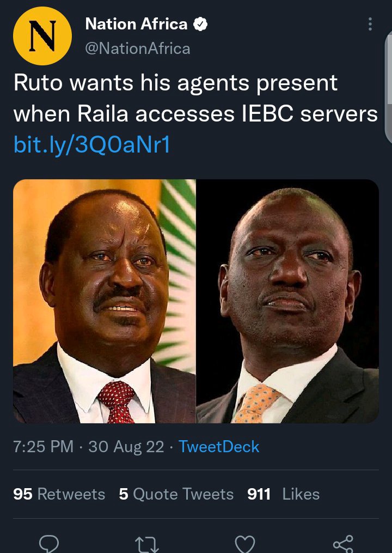
Task: View the 5 Quote Tweets list
Action: click(176, 494)
